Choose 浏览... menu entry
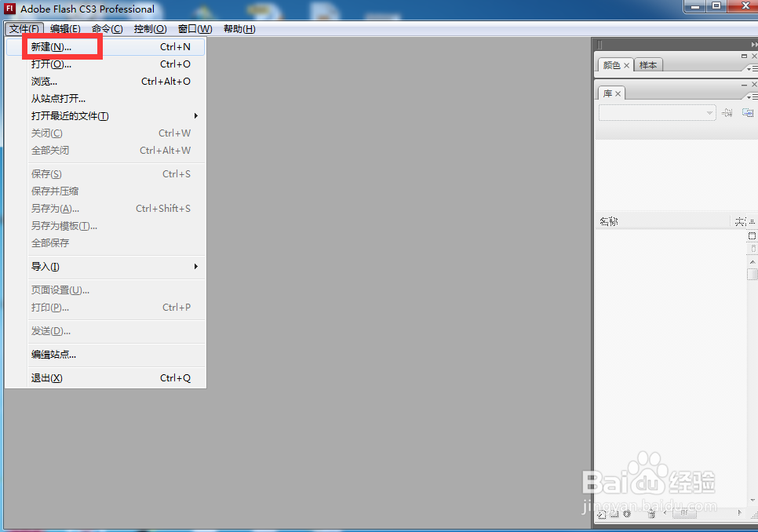758x532 pixels. point(105,81)
